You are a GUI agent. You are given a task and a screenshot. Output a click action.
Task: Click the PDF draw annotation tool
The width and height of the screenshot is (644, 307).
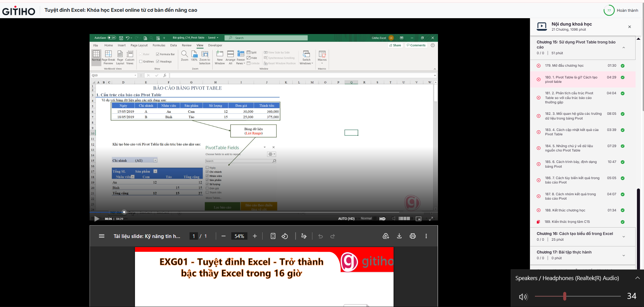(x=304, y=236)
